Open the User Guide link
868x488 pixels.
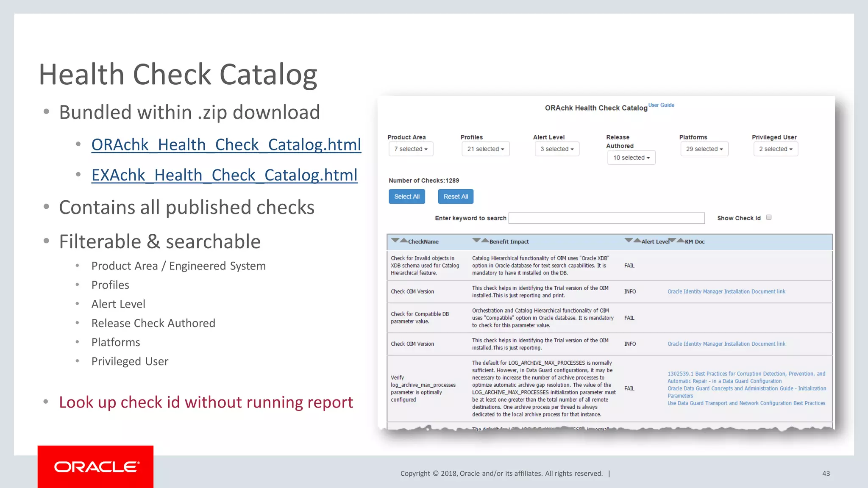(661, 105)
